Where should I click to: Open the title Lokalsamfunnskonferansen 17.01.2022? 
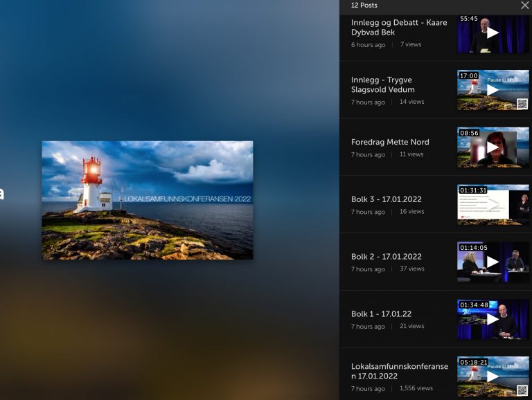coord(400,371)
